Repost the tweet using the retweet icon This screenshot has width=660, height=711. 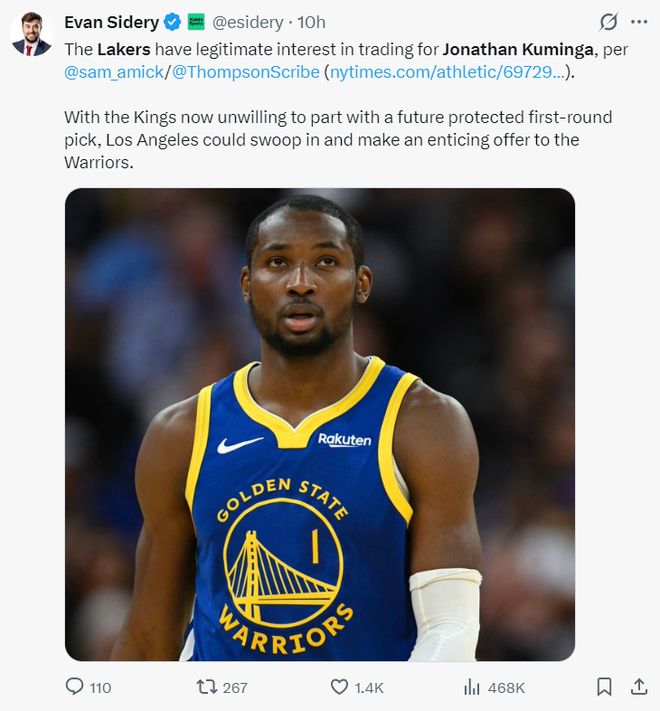(207, 687)
